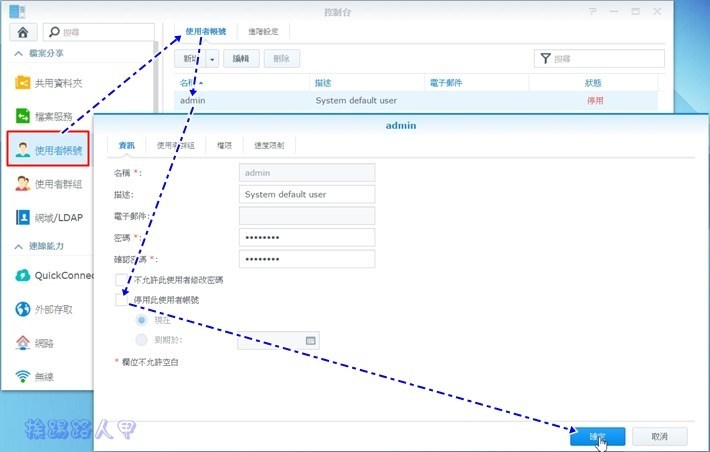The image size is (710, 452).
Task: Click the help question mark in title bar
Action: click(593, 11)
